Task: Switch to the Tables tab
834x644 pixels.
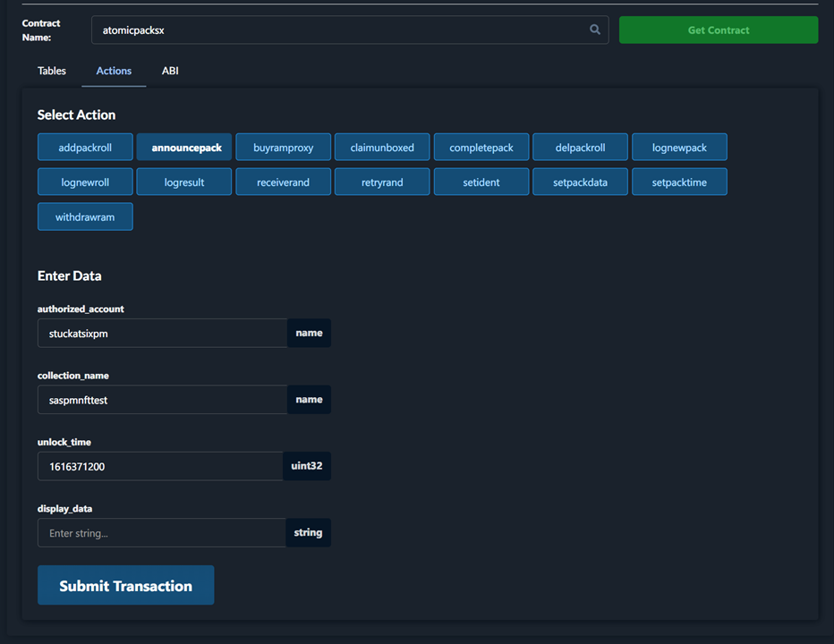Action: [52, 71]
